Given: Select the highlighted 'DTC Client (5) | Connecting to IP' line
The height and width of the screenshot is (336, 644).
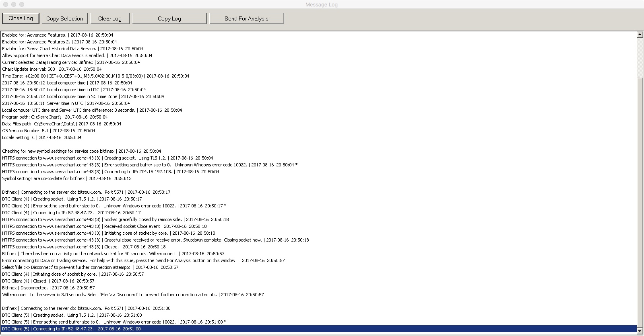Looking at the screenshot, I should 319,329.
